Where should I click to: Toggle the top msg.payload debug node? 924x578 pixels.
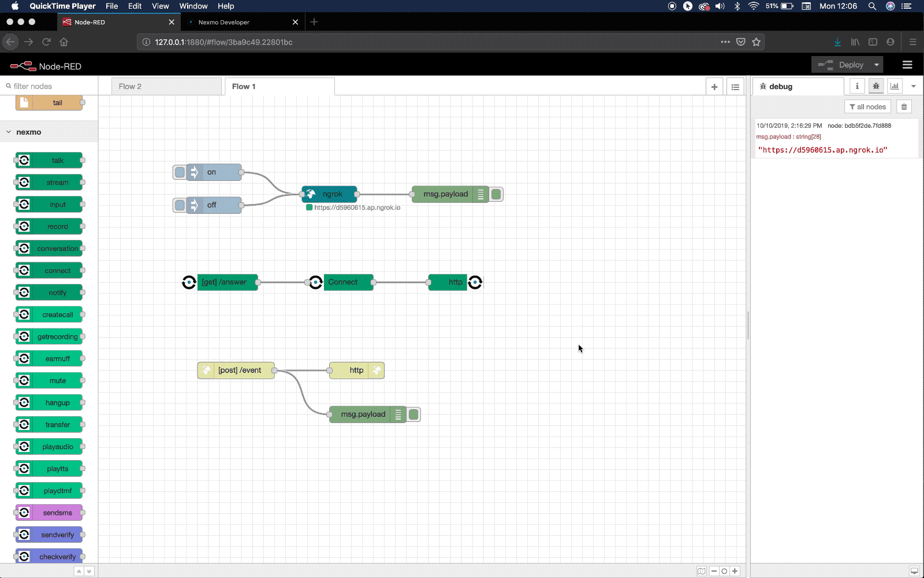(496, 194)
